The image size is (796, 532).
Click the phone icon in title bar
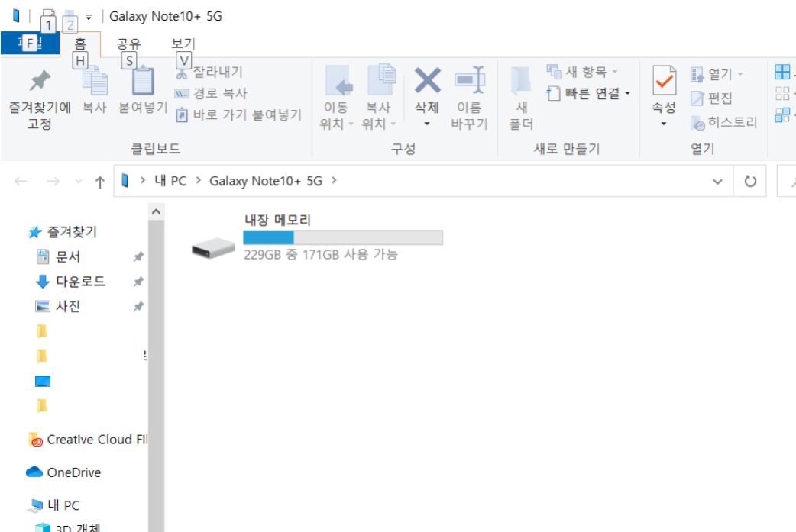click(x=16, y=16)
